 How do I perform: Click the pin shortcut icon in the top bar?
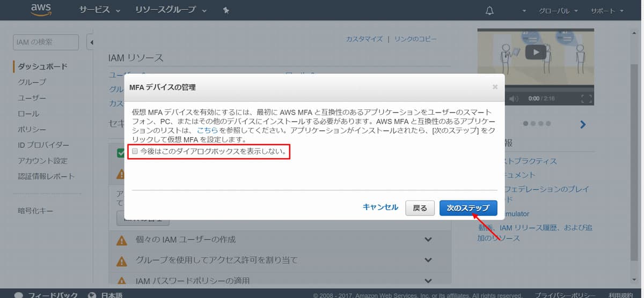point(226,10)
